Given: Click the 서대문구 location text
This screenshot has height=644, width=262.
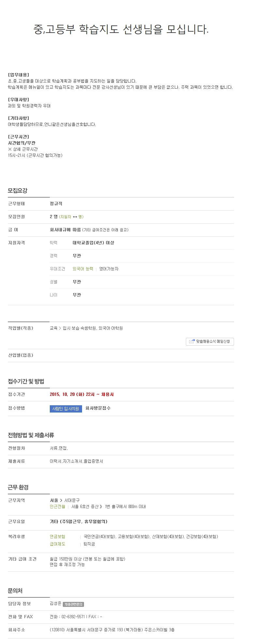Looking at the screenshot, I should coord(72,500).
